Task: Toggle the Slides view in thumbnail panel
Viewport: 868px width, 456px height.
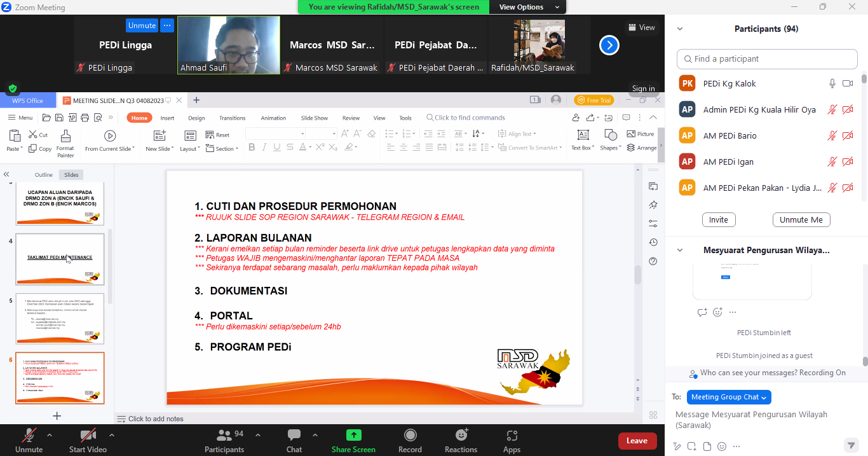Action: [71, 175]
